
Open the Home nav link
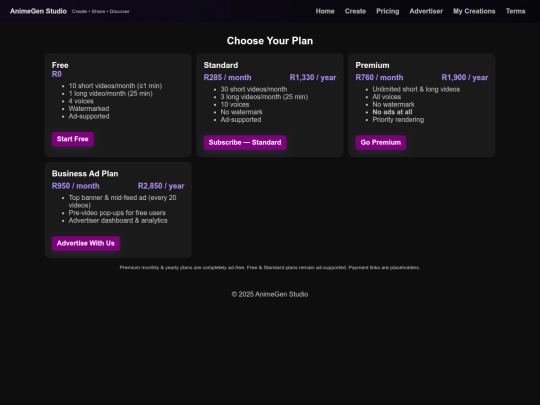pyautogui.click(x=325, y=11)
